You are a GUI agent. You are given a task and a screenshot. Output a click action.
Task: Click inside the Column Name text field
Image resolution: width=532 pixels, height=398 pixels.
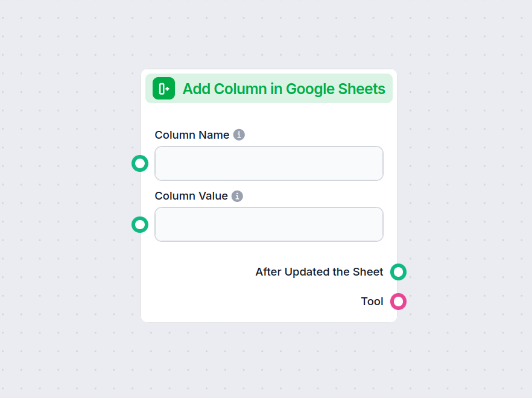coord(268,163)
